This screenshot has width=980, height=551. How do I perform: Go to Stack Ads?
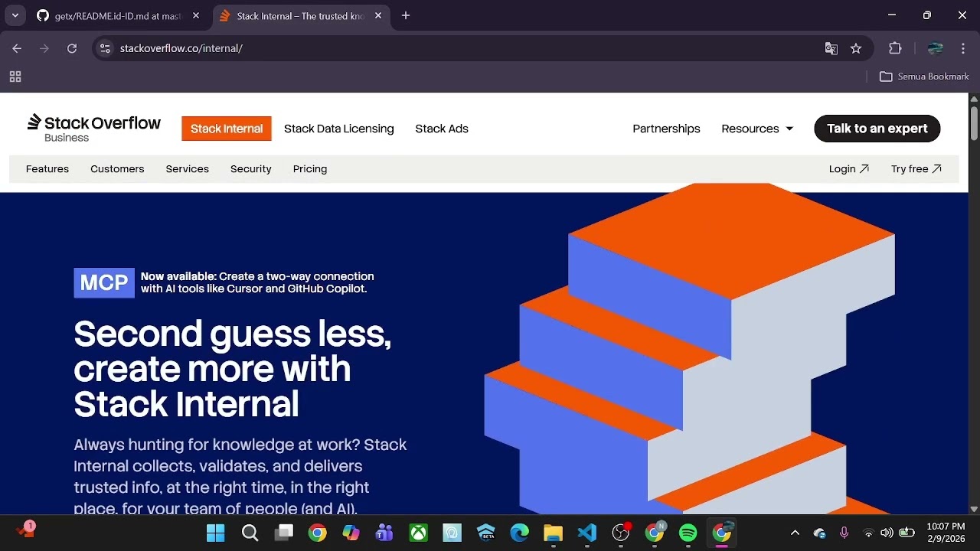[442, 129]
